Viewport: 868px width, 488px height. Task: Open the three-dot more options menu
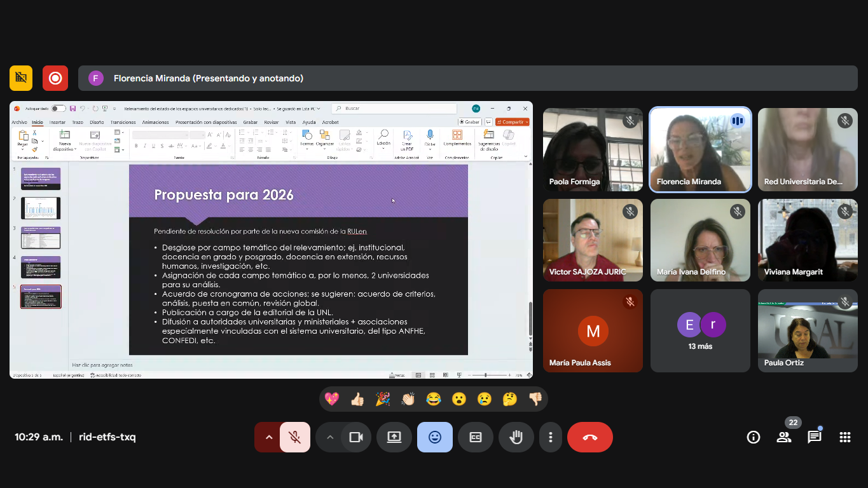click(551, 437)
